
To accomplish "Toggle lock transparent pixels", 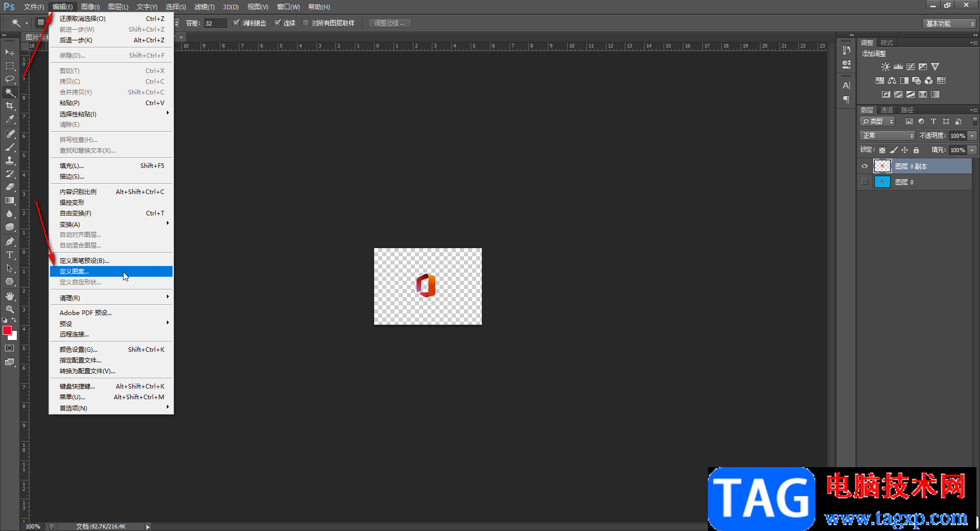I will (x=882, y=150).
